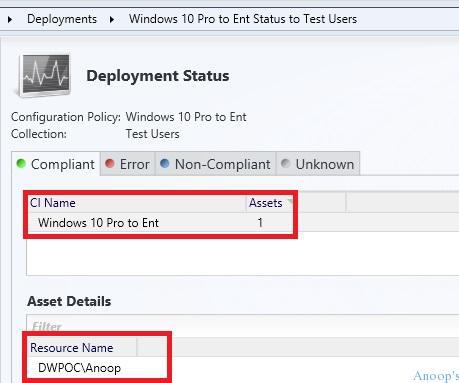Click the Asset Details heading
The width and height of the screenshot is (459, 383).
pos(69,301)
